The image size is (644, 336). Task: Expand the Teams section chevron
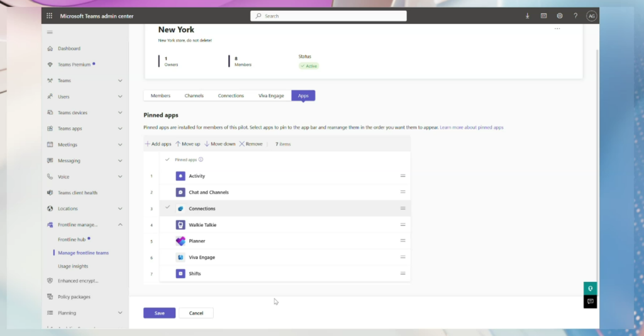pos(120,80)
